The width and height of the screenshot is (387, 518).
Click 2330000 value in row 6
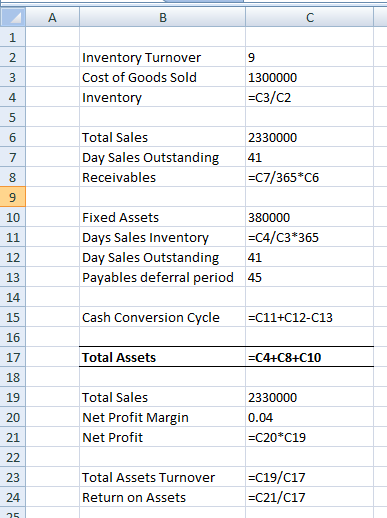310,137
